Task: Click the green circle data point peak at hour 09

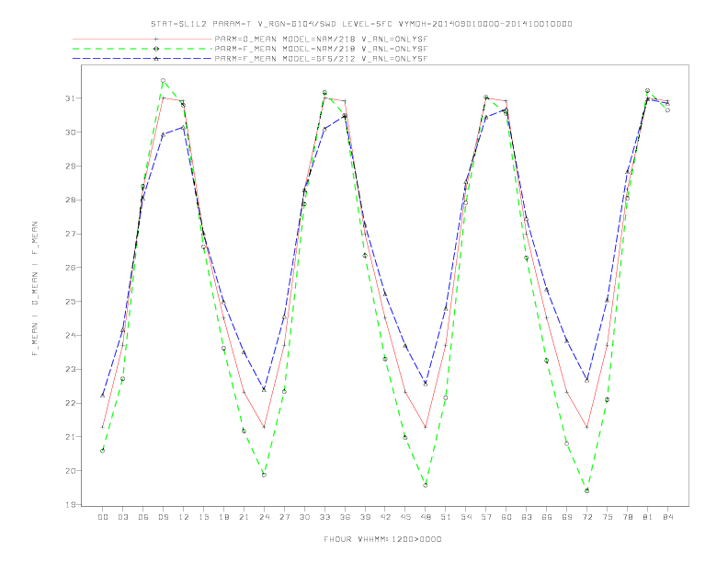Action: 163,81
